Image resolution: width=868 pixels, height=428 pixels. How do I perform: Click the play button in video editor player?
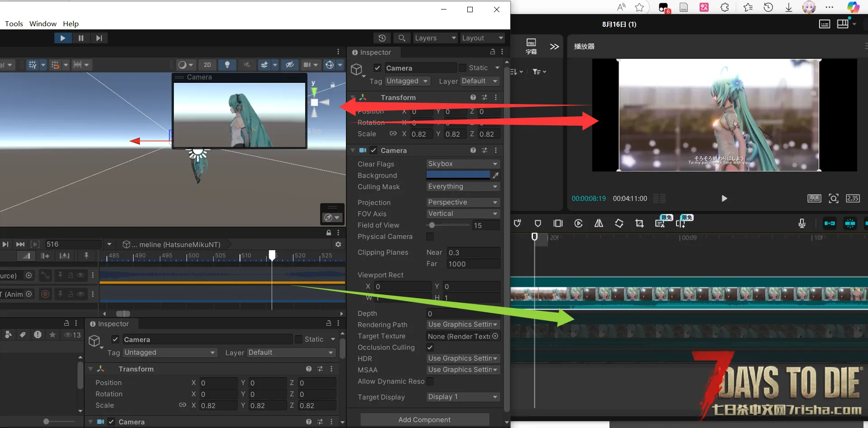click(x=724, y=198)
